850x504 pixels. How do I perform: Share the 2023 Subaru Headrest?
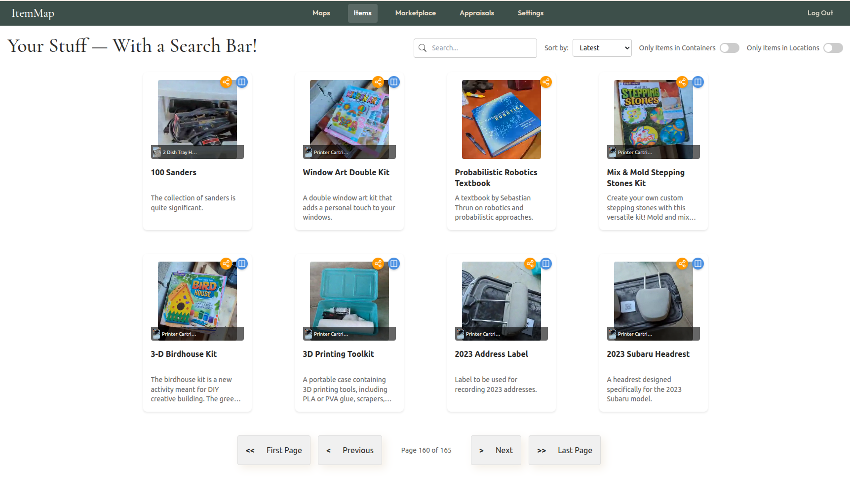click(682, 264)
